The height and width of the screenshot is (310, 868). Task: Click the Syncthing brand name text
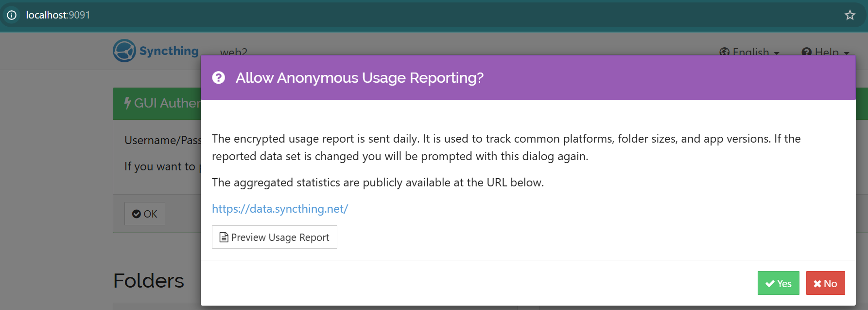[x=169, y=51]
